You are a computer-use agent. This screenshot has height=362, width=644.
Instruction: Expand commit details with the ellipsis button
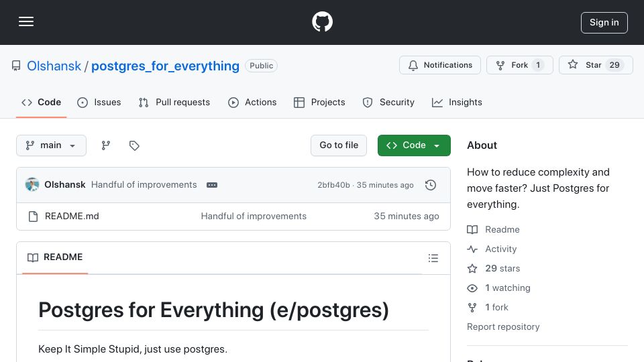(212, 185)
